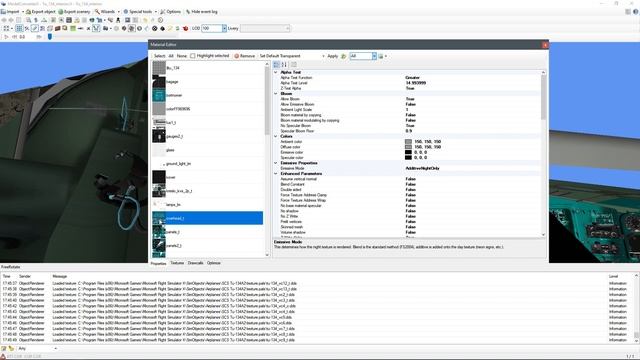
Task: Click the black and white checkered ball icon
Action: click(155, 29)
